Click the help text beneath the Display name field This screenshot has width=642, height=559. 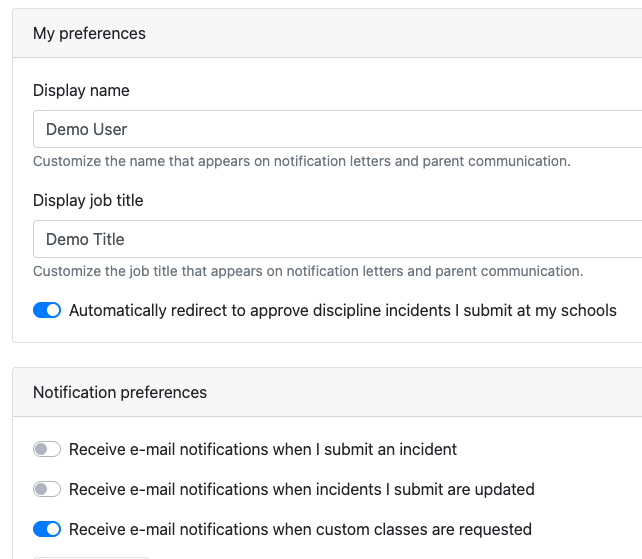pos(301,161)
